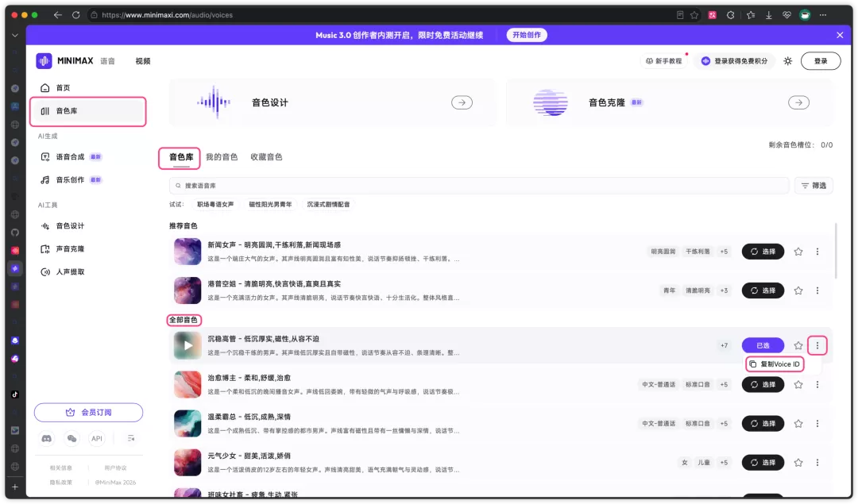Open browser downloads icon
The height and width of the screenshot is (504, 858).
[x=768, y=15]
